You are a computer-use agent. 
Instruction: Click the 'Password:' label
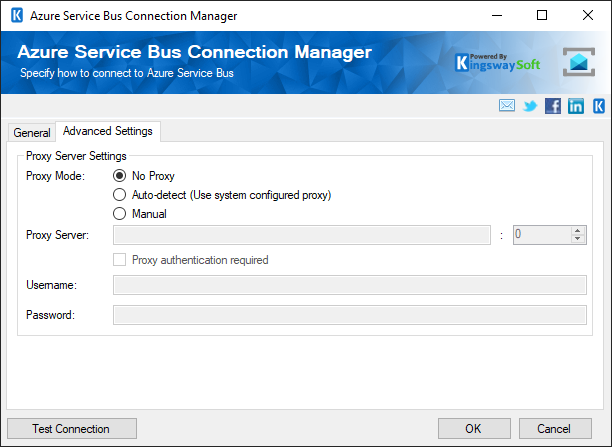[x=50, y=315]
